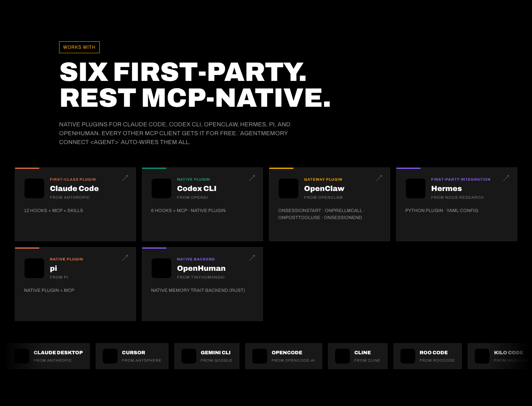The image size is (532, 406).
Task: Click the "Native Plugin" label above Codex CLI
Action: 193,180
